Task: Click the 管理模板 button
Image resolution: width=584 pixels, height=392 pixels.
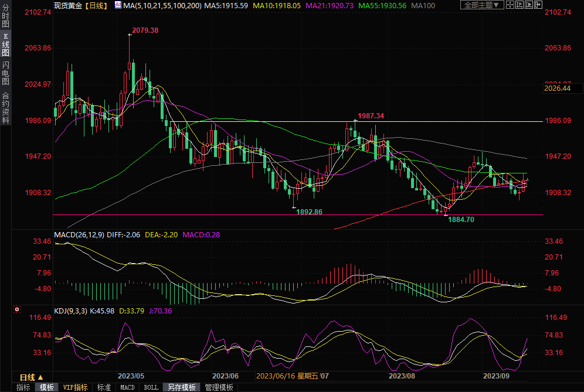Action: click(218, 387)
